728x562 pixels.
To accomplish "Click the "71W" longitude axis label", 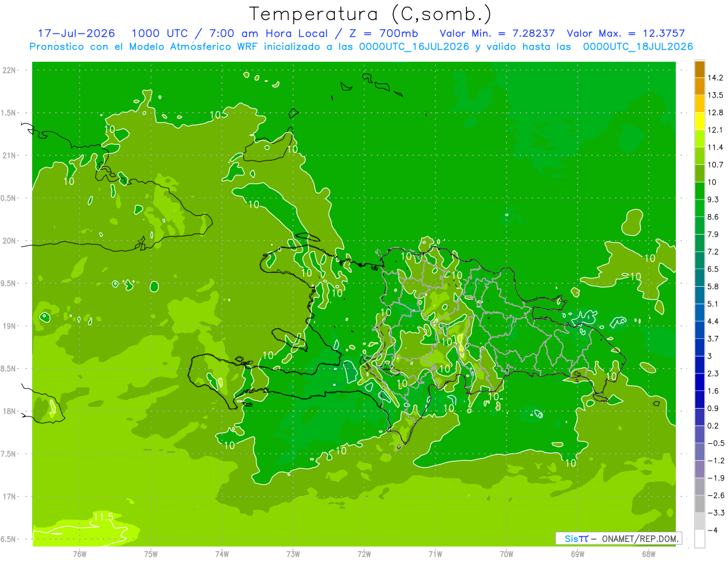I will 435,554.
